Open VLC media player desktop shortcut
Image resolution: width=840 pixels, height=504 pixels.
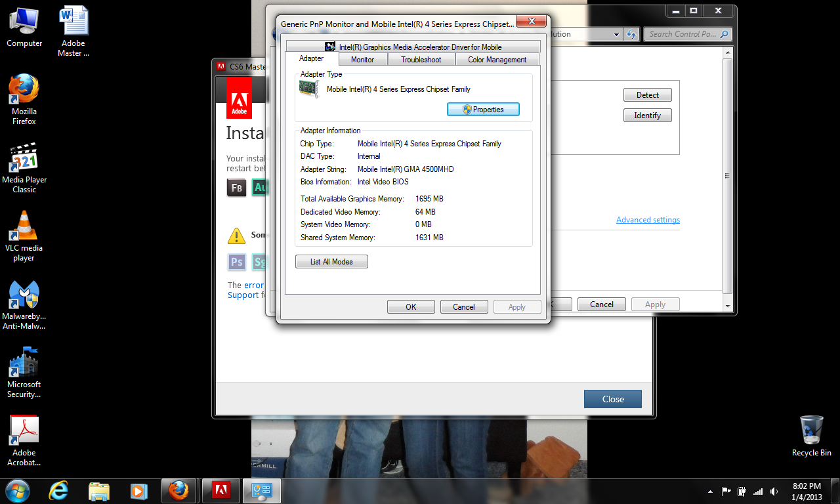click(24, 236)
